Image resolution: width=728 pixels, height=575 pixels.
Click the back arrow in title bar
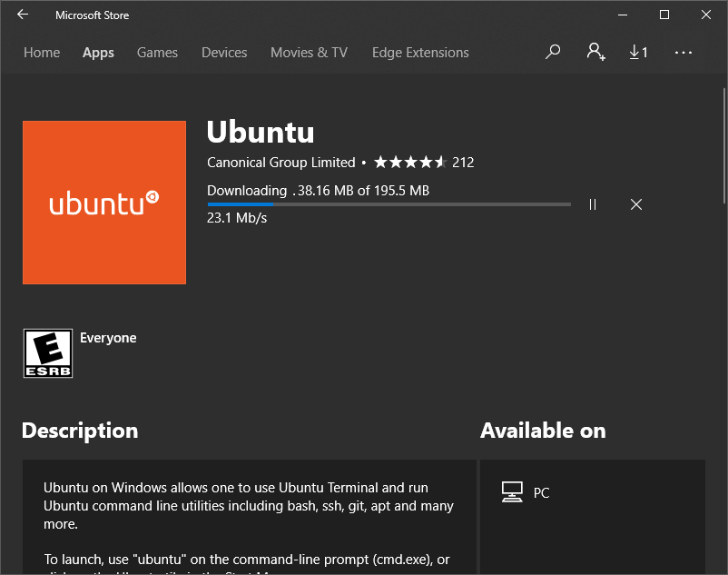tap(23, 15)
